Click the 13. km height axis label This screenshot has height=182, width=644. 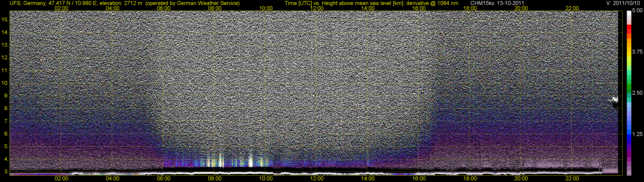click(x=5, y=45)
